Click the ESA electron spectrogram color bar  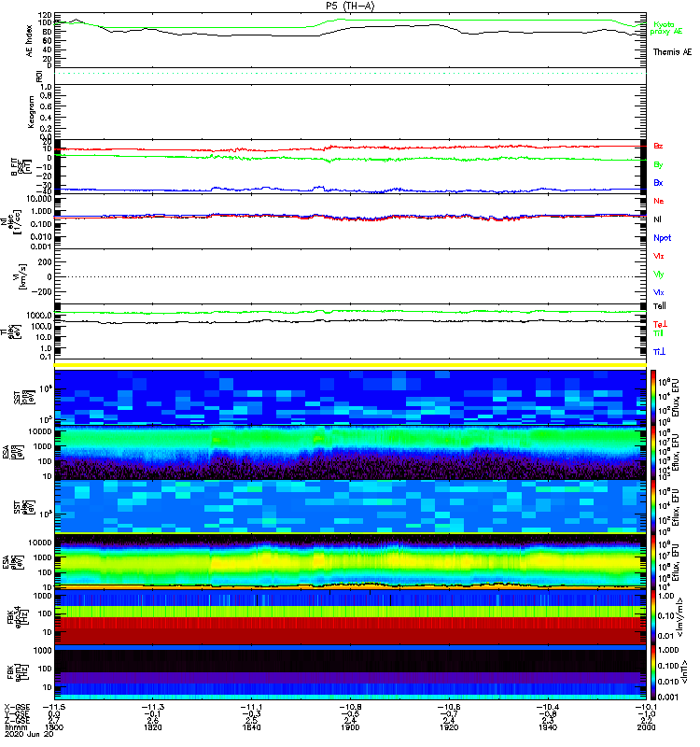(x=653, y=562)
